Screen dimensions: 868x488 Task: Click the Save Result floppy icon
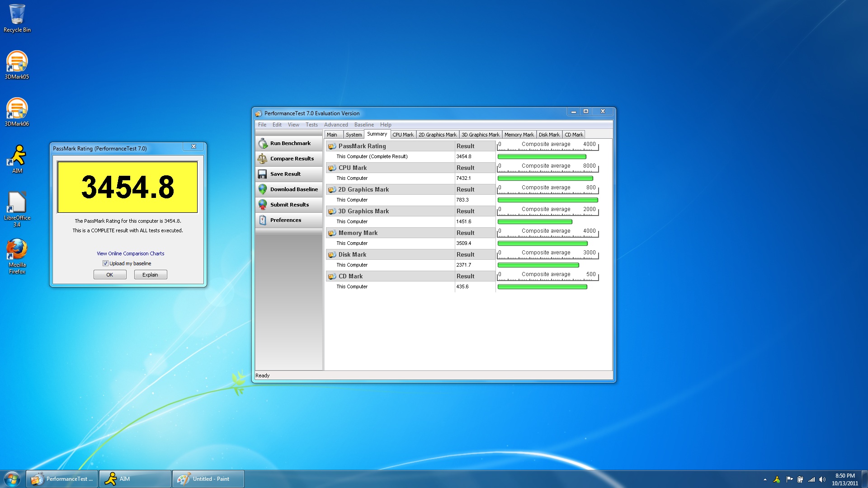coord(263,174)
